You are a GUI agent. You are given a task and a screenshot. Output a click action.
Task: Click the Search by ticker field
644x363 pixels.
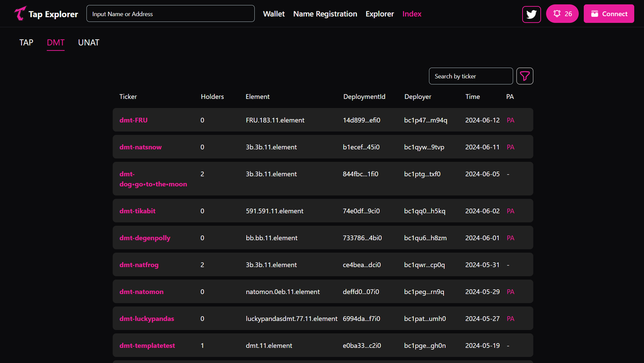click(471, 76)
